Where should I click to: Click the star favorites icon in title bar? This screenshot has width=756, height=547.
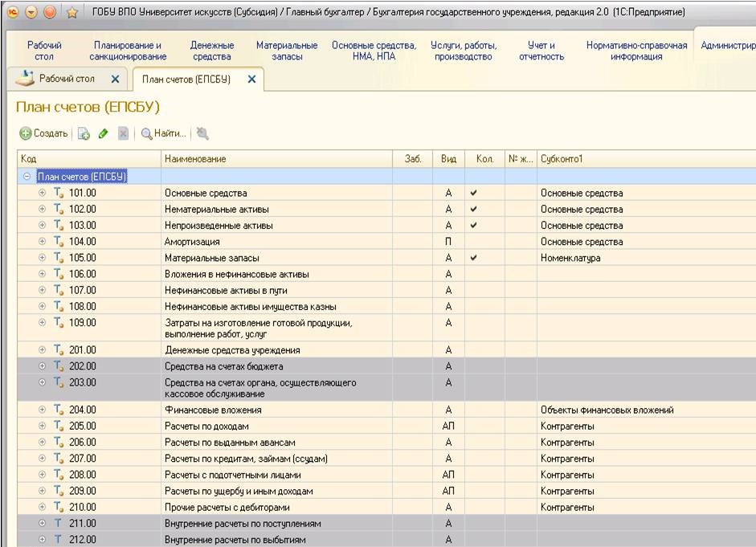(x=71, y=13)
